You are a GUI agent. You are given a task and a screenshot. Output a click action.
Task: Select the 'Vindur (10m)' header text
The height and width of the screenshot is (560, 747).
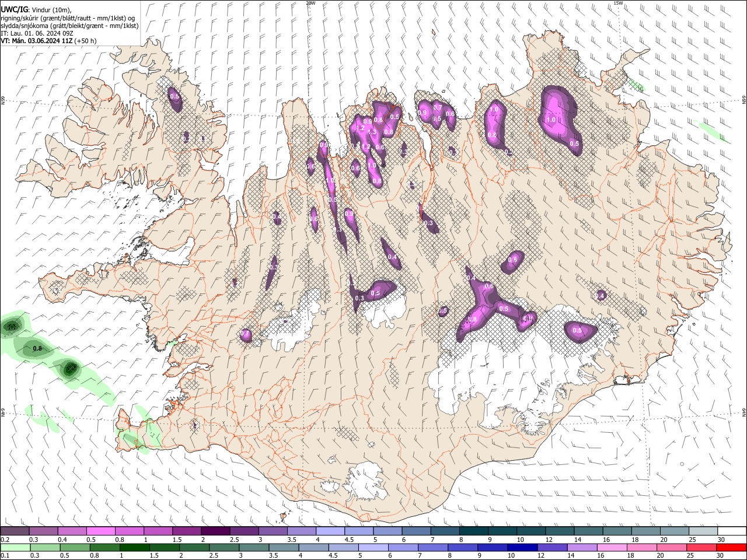pos(51,10)
